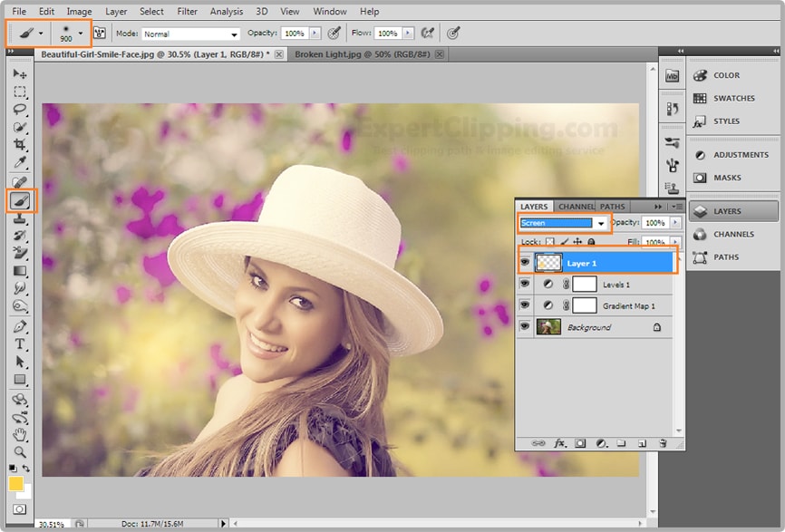Toggle visibility of Levels 1 layer
This screenshot has width=785, height=532.
pos(524,285)
